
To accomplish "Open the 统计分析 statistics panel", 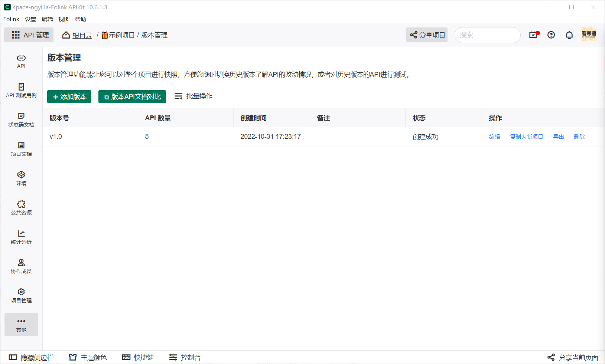I will pos(21,236).
